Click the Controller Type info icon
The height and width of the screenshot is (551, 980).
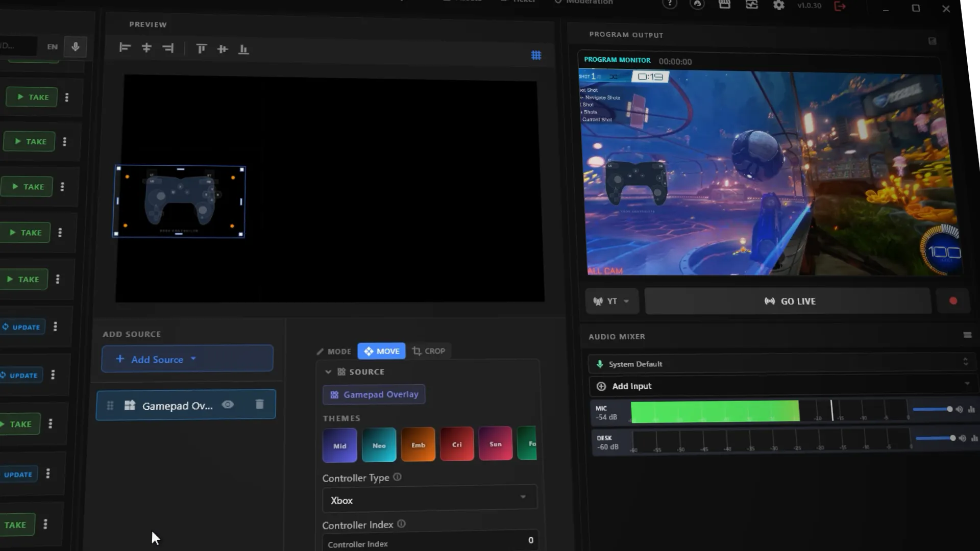pyautogui.click(x=397, y=477)
